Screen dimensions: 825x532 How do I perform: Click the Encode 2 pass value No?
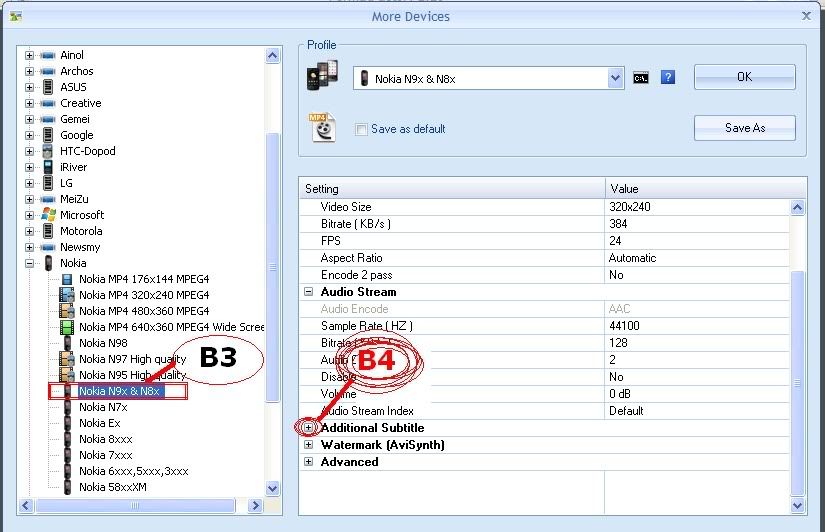[x=616, y=275]
